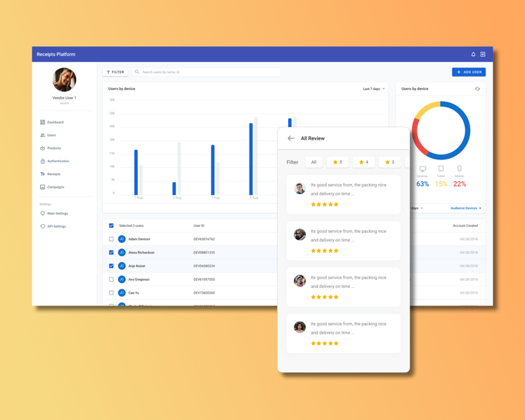Viewport: 525px width, 420px height.
Task: Click the back arrow in All Review
Action: click(x=291, y=138)
